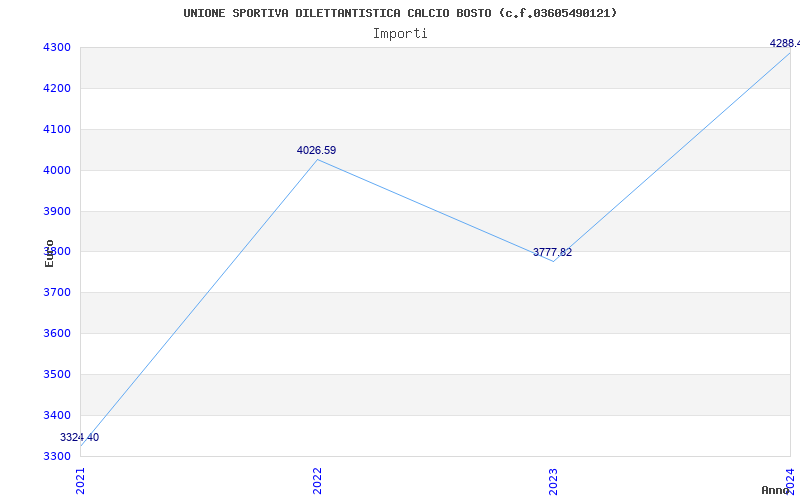Image resolution: width=800 pixels, height=500 pixels.
Task: Click the Anno x-axis title
Action: (775, 490)
